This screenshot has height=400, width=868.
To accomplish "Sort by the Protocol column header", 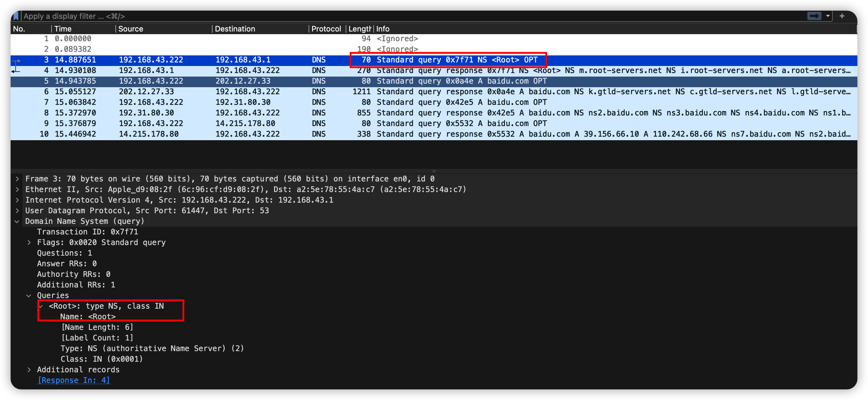I will tap(326, 29).
